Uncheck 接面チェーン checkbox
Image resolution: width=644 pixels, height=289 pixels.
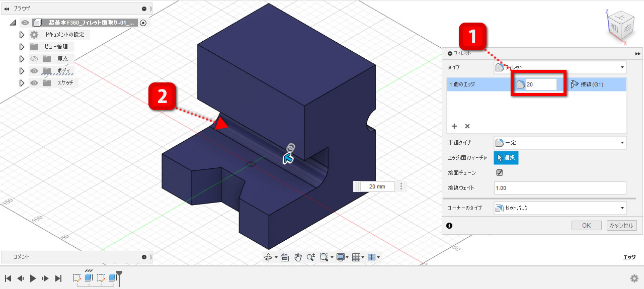(x=500, y=172)
